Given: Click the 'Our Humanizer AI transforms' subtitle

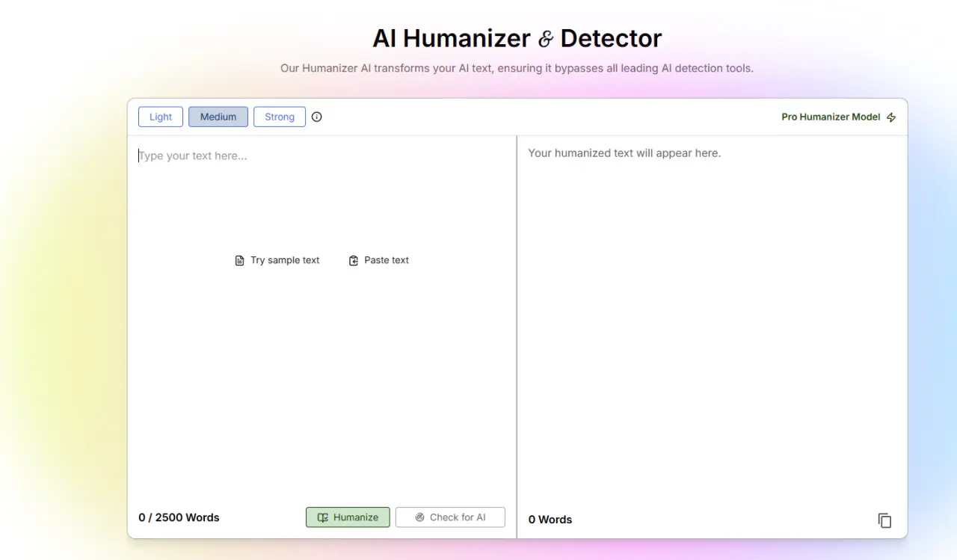Looking at the screenshot, I should tap(517, 68).
